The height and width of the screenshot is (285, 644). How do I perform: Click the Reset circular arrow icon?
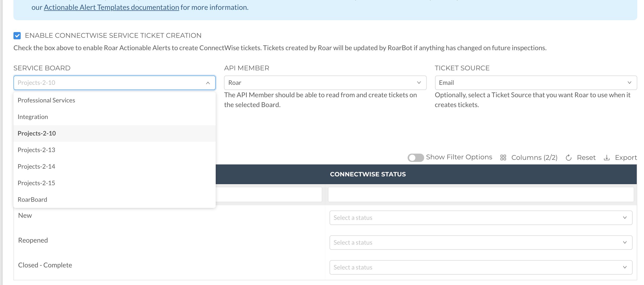[x=568, y=157]
